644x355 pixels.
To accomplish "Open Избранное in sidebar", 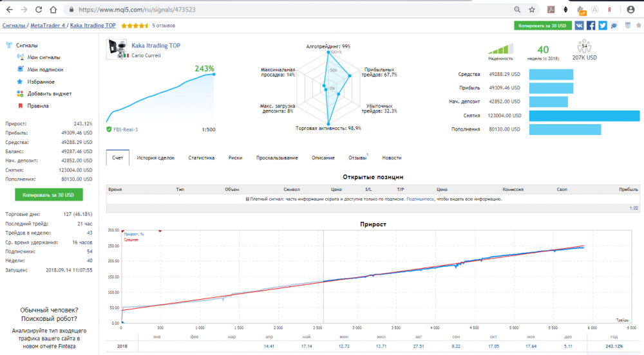I will tap(41, 82).
